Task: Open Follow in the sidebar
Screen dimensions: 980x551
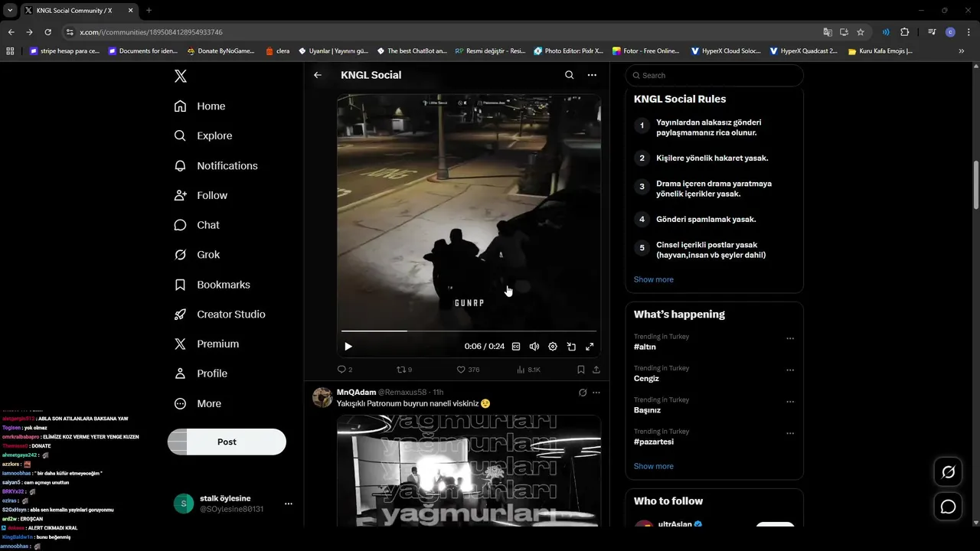Action: click(x=201, y=195)
